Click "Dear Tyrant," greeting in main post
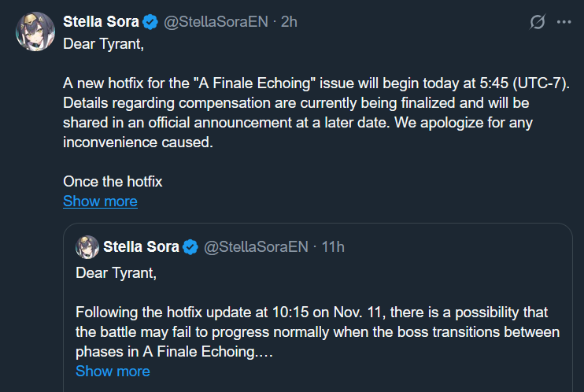This screenshot has height=392, width=584. 103,43
